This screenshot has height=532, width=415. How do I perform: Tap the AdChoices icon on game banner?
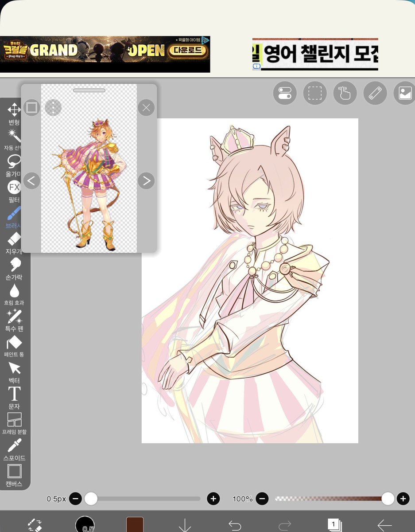pyautogui.click(x=206, y=40)
